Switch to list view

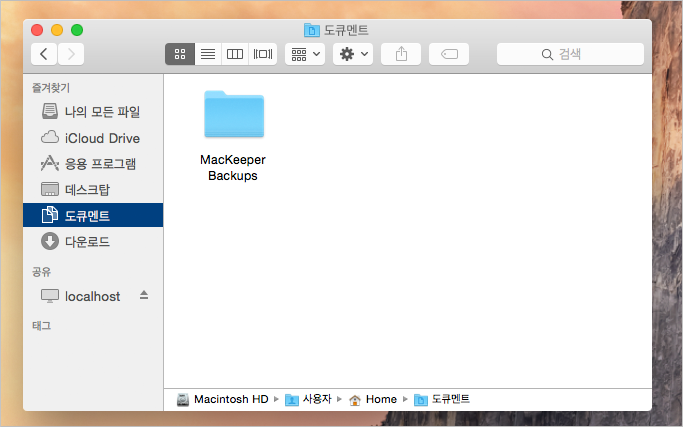pyautogui.click(x=208, y=54)
